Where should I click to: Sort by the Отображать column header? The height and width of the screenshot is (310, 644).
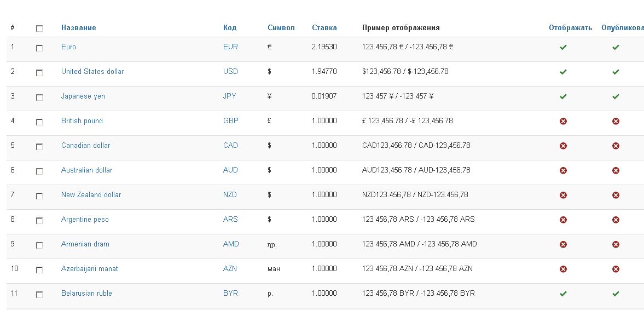[570, 27]
